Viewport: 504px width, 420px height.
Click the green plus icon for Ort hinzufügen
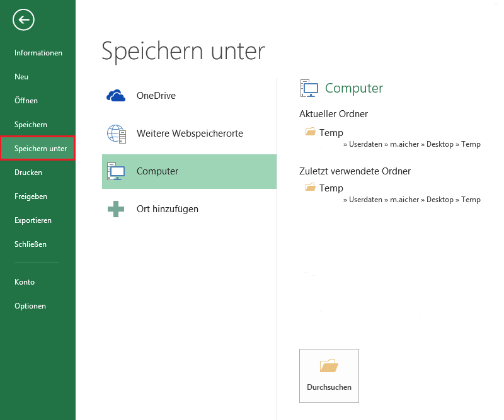117,209
